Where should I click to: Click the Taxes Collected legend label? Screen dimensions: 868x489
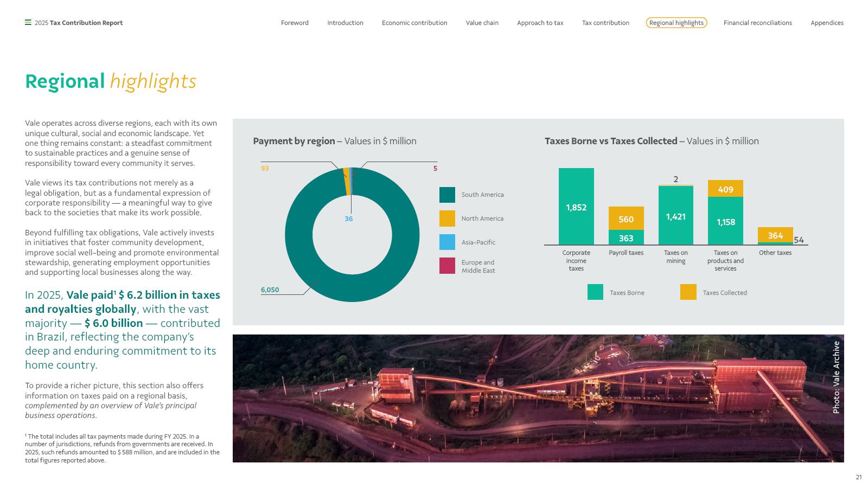pos(725,293)
